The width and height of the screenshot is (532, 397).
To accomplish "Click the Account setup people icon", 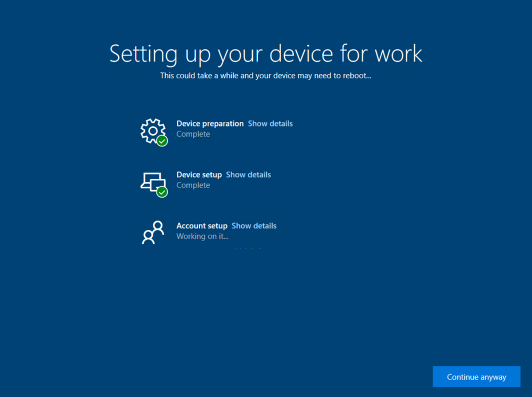I will coord(153,232).
